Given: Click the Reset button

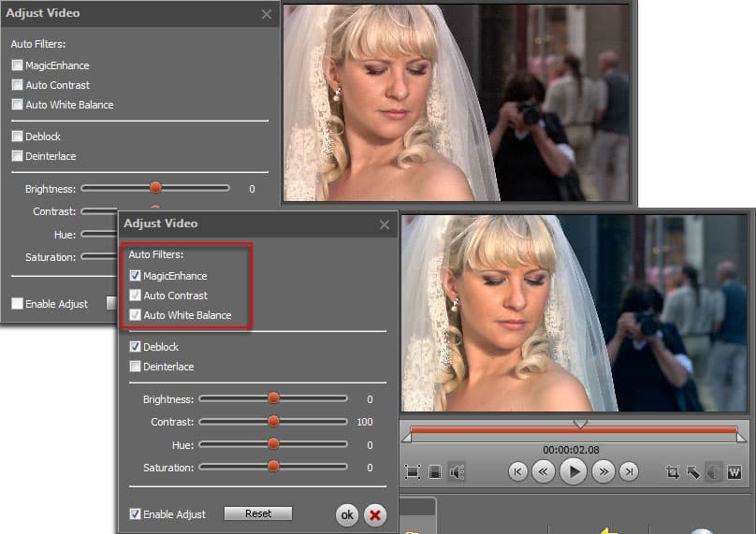Looking at the screenshot, I should (x=258, y=513).
